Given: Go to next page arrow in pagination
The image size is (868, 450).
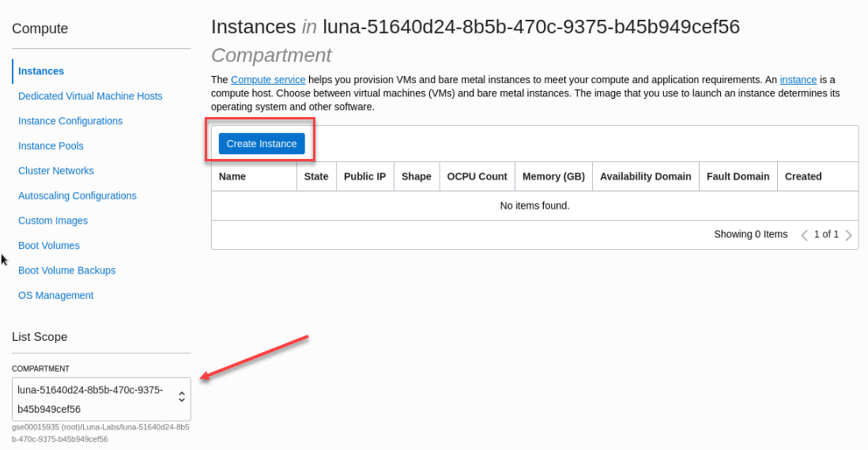Looking at the screenshot, I should [848, 235].
